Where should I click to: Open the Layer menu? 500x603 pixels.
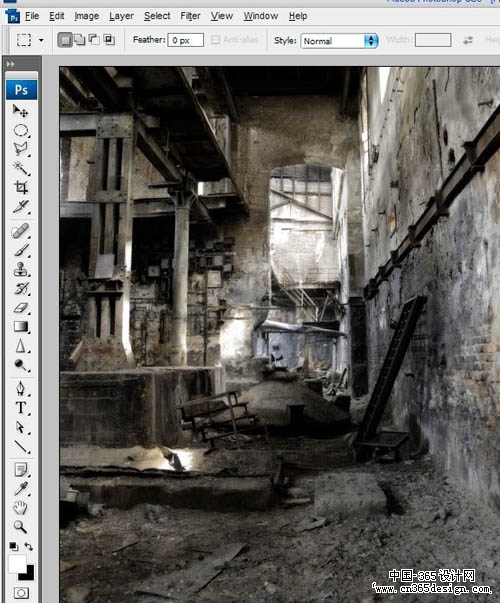(x=121, y=16)
